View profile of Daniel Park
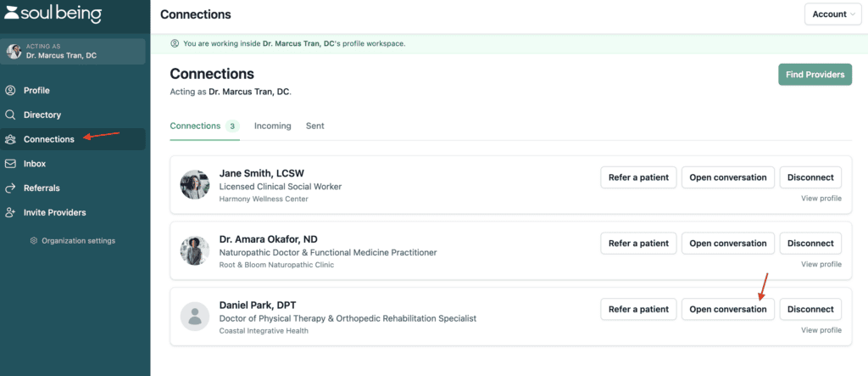 point(821,330)
